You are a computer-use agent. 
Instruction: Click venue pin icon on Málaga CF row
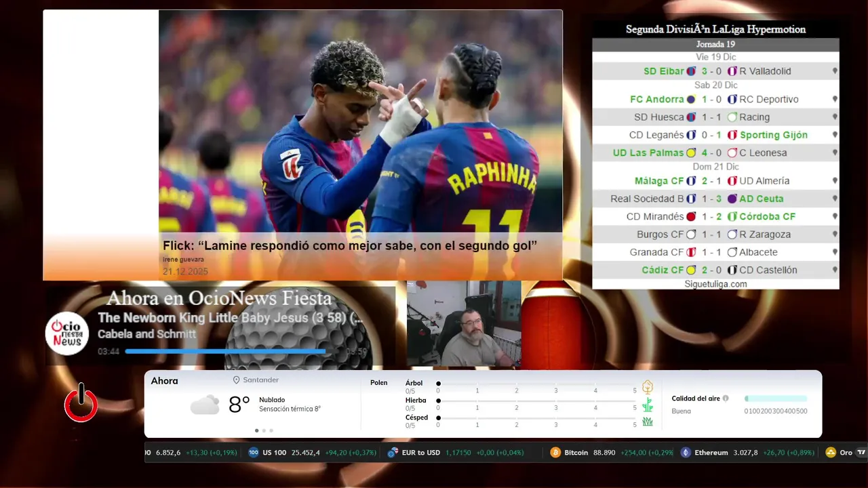pyautogui.click(x=835, y=181)
